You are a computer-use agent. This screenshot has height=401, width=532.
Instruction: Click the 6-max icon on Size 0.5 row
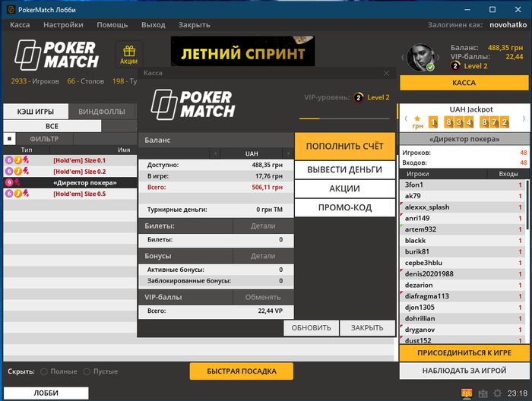point(9,194)
